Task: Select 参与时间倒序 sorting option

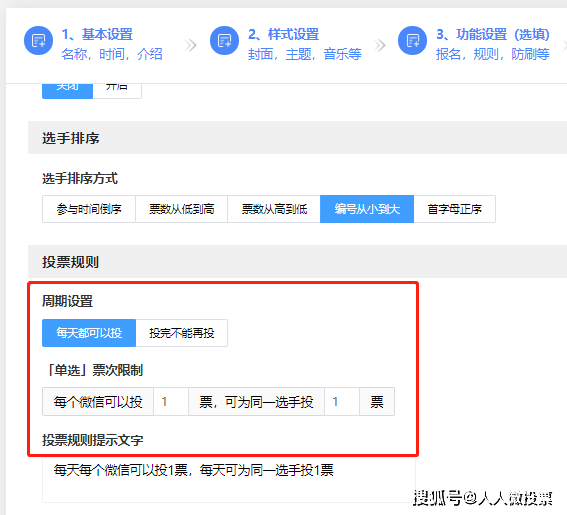Action: [89, 209]
